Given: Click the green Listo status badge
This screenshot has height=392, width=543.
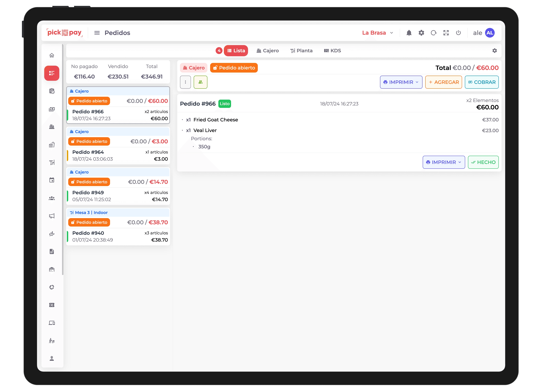Looking at the screenshot, I should (225, 104).
